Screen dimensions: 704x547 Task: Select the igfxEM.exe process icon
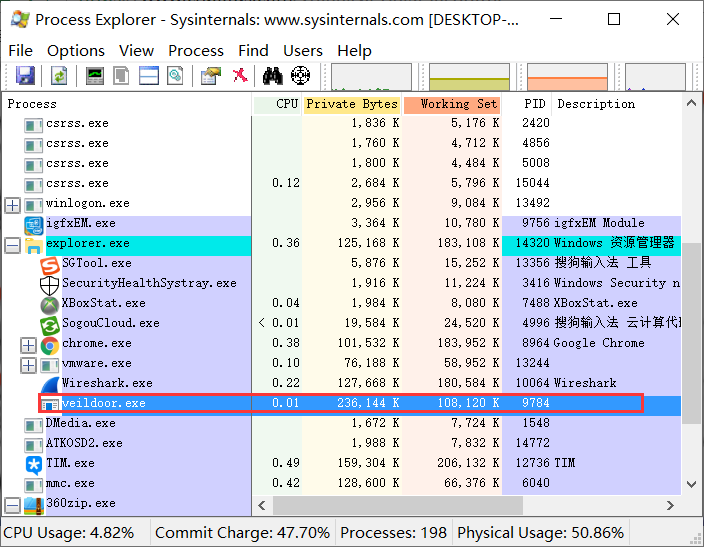click(x=34, y=225)
